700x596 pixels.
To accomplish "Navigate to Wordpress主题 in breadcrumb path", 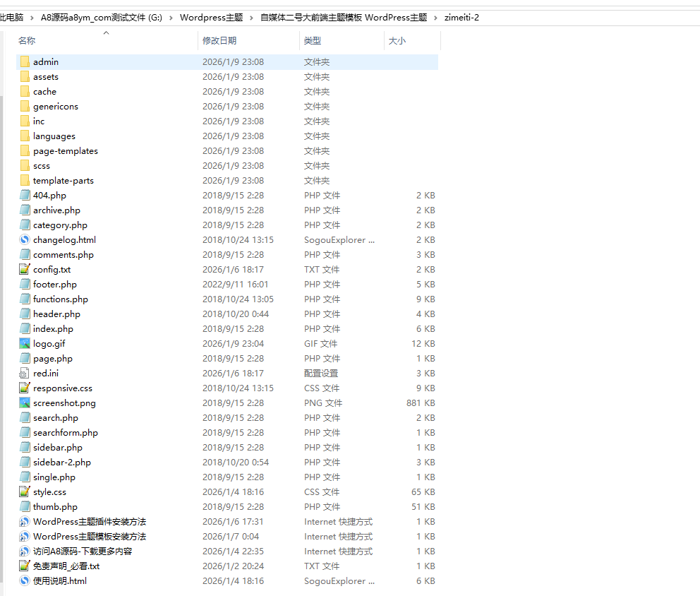I will (x=211, y=17).
